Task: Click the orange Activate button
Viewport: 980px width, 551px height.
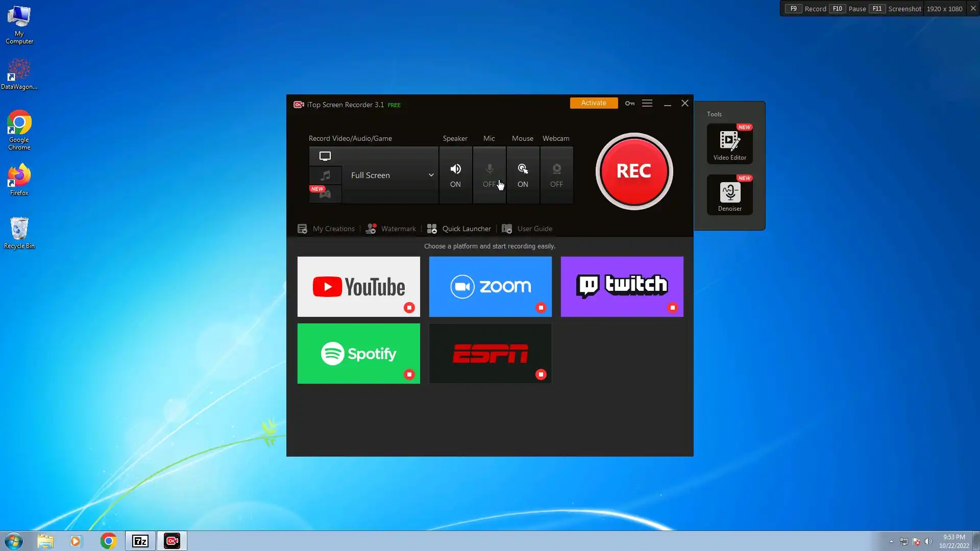Action: click(x=594, y=103)
